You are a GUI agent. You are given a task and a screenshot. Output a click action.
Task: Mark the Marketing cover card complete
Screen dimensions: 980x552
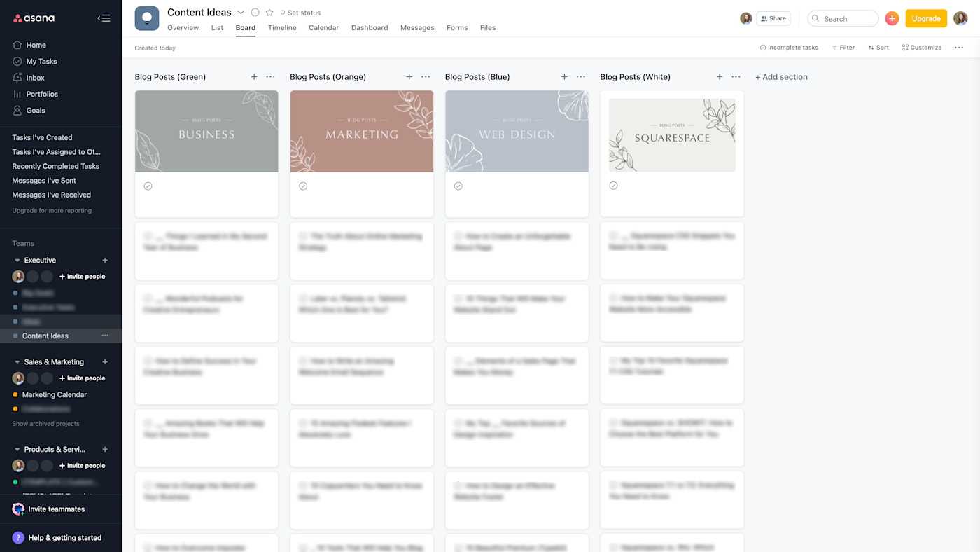[303, 186]
